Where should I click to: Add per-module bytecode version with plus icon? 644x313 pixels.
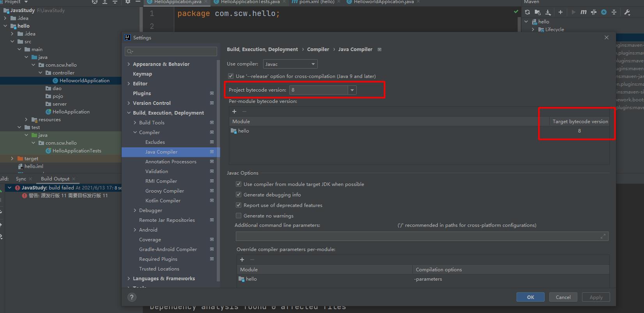[x=234, y=111]
